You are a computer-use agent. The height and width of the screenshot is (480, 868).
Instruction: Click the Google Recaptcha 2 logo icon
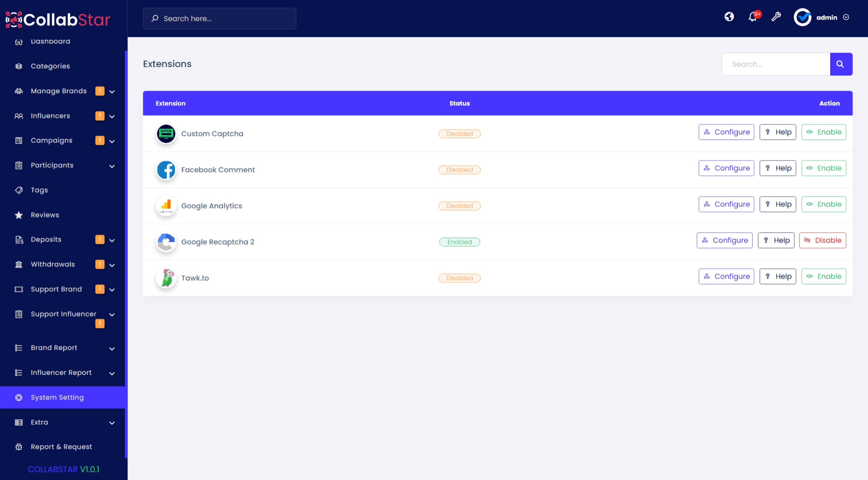click(166, 242)
